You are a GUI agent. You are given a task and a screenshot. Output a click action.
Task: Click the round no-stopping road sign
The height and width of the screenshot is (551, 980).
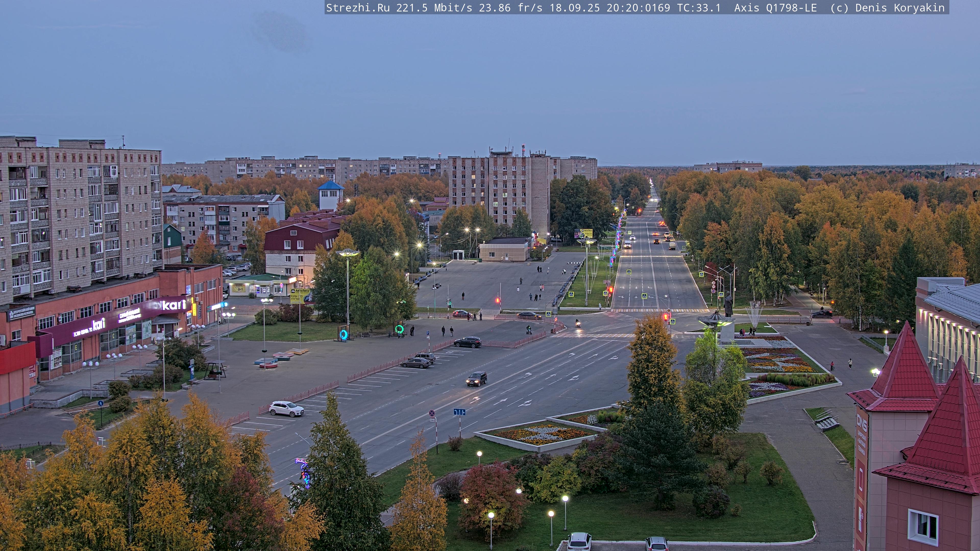[x=432, y=413]
